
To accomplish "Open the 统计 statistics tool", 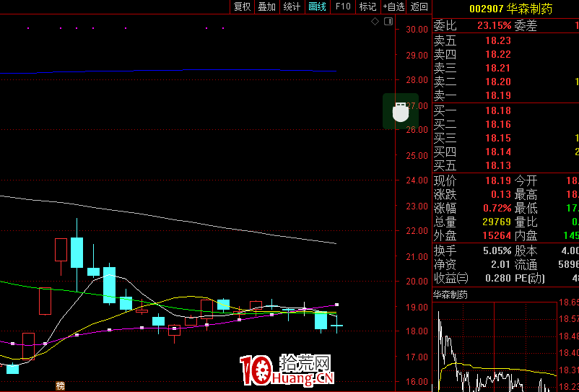I will click(x=292, y=6).
